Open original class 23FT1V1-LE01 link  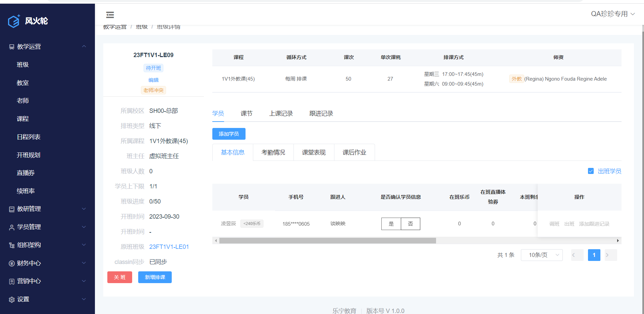click(x=169, y=247)
